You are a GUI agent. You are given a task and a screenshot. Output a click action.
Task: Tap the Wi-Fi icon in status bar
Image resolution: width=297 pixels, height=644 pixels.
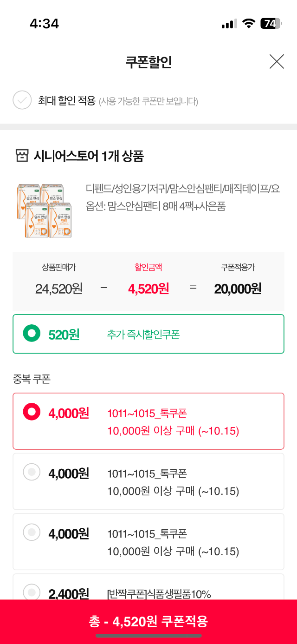pos(249,24)
